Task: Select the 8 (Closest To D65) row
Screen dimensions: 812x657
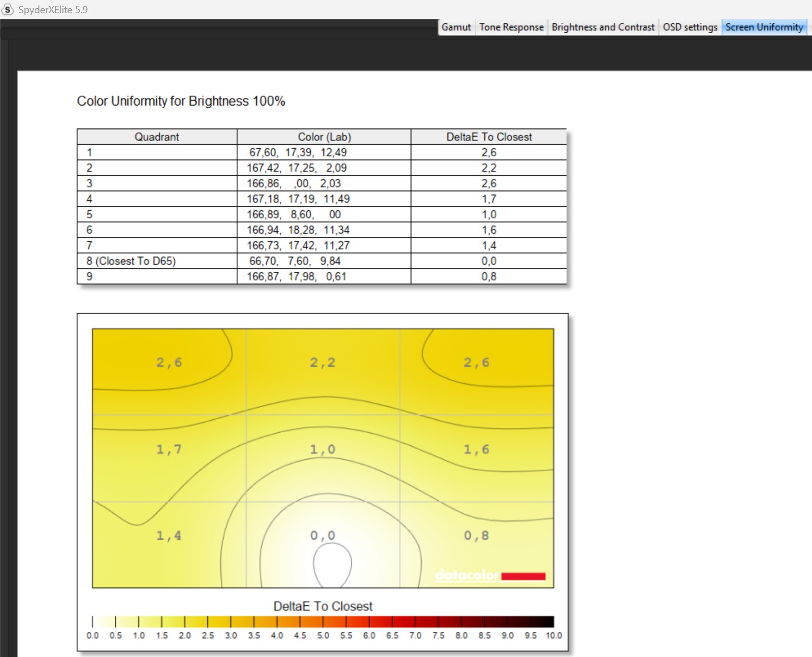Action: 131,261
